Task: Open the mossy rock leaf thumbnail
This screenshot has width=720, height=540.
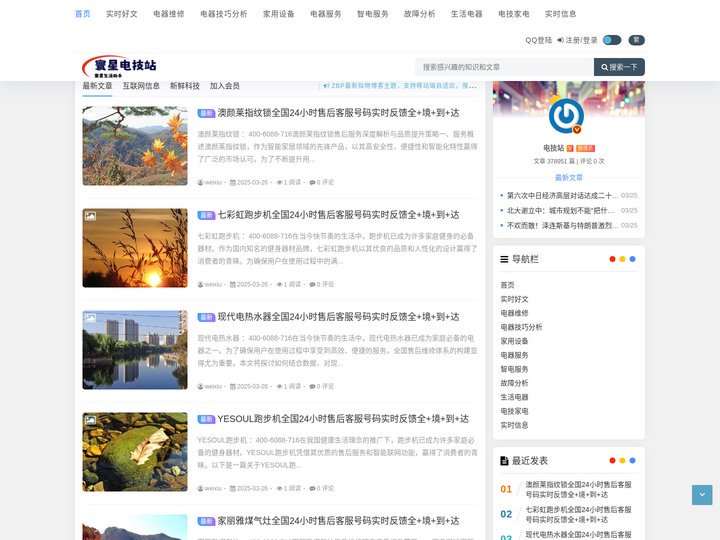Action: [x=135, y=452]
